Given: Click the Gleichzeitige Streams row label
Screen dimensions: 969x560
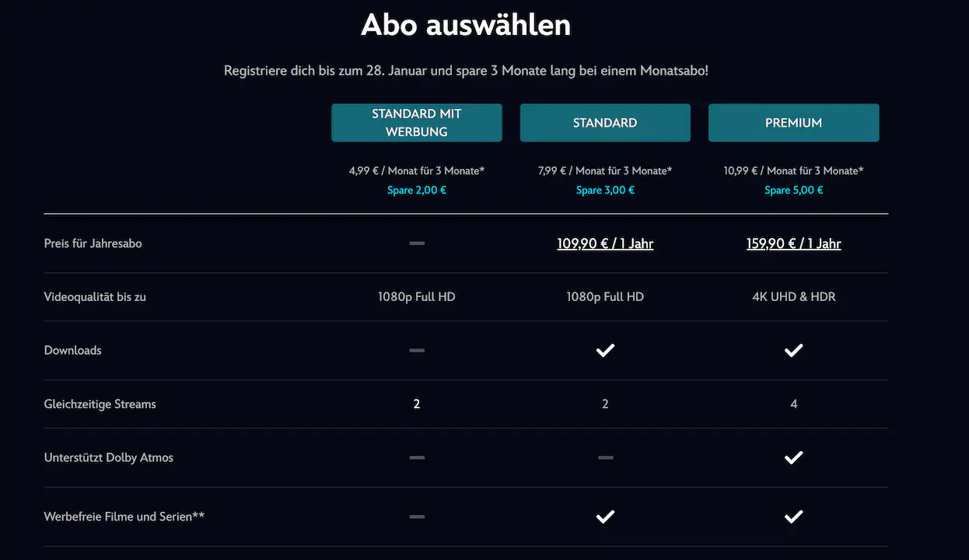Looking at the screenshot, I should click(x=100, y=404).
